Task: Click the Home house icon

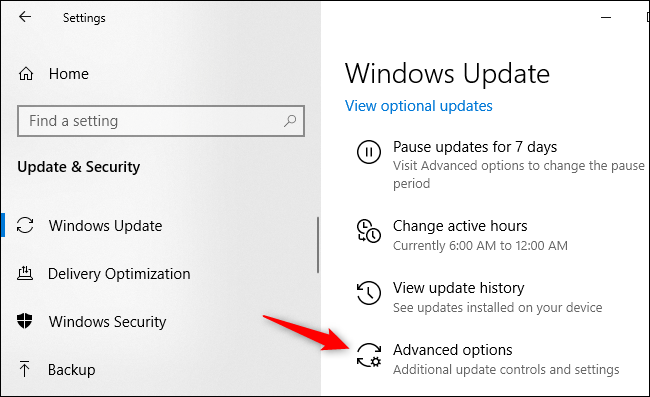Action: click(26, 74)
